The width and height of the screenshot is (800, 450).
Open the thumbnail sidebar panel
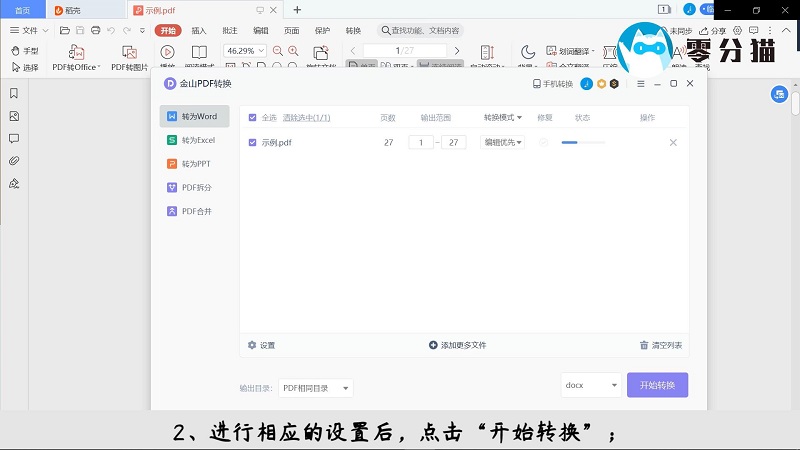(x=14, y=116)
